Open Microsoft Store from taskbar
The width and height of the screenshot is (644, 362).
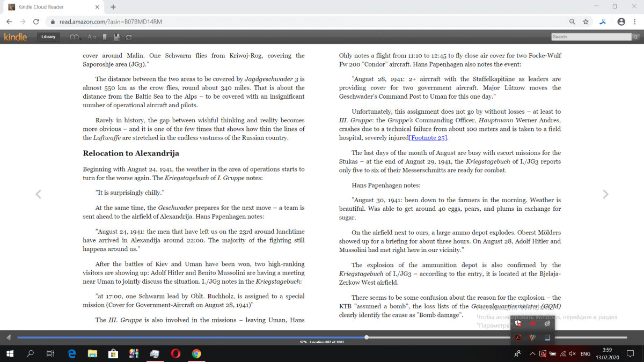113,353
